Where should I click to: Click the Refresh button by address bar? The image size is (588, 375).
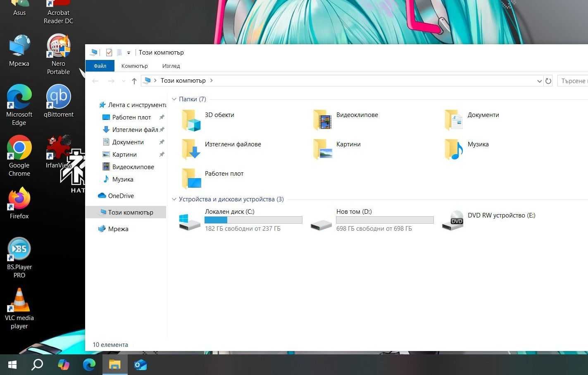tap(548, 81)
